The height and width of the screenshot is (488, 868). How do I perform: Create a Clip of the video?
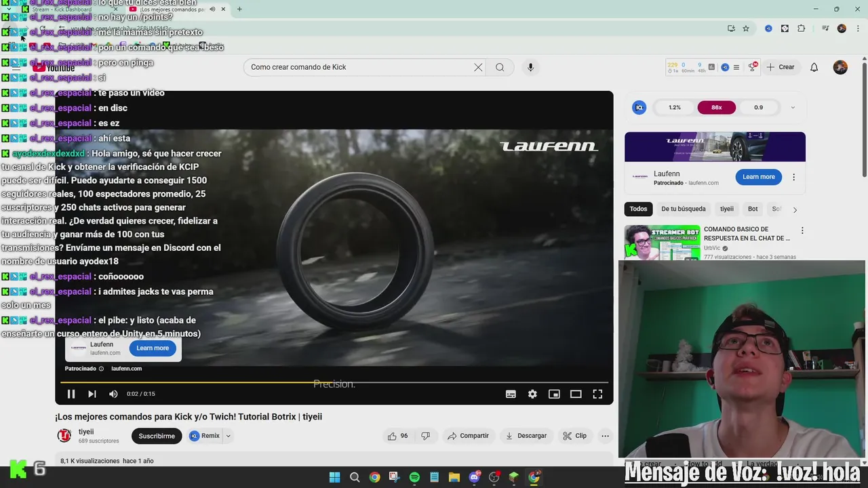click(574, 436)
